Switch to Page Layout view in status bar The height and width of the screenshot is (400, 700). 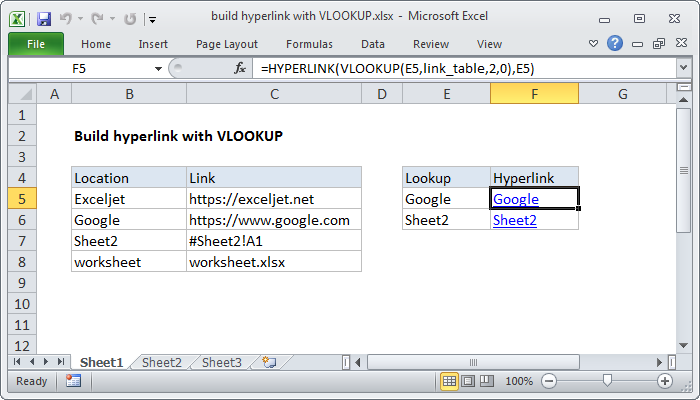point(468,381)
